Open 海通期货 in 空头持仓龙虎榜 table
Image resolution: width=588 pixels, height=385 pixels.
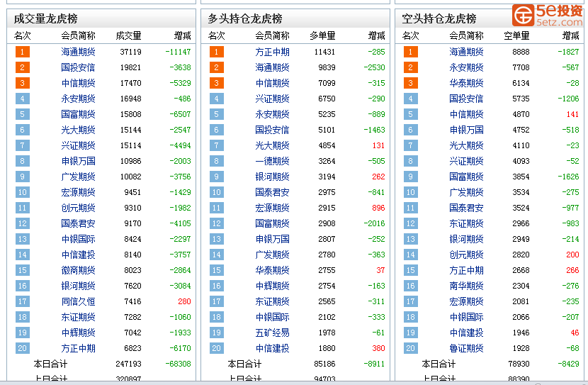(x=466, y=52)
